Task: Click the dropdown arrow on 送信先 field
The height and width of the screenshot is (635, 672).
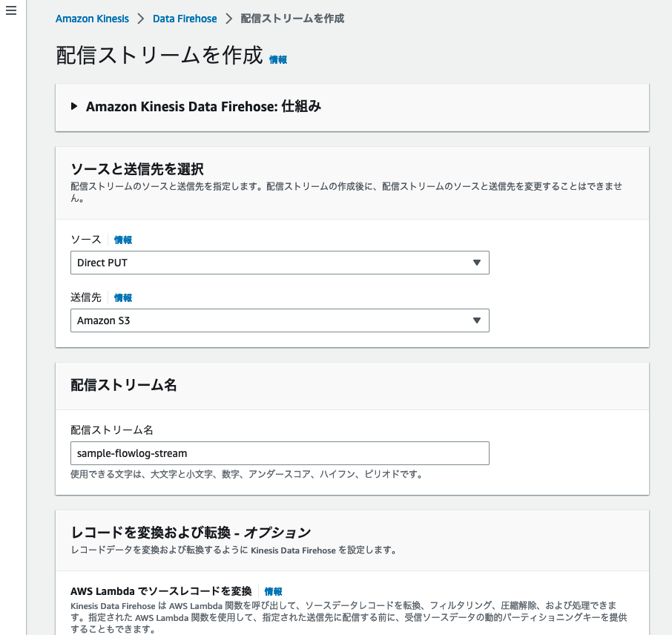Action: tap(477, 320)
